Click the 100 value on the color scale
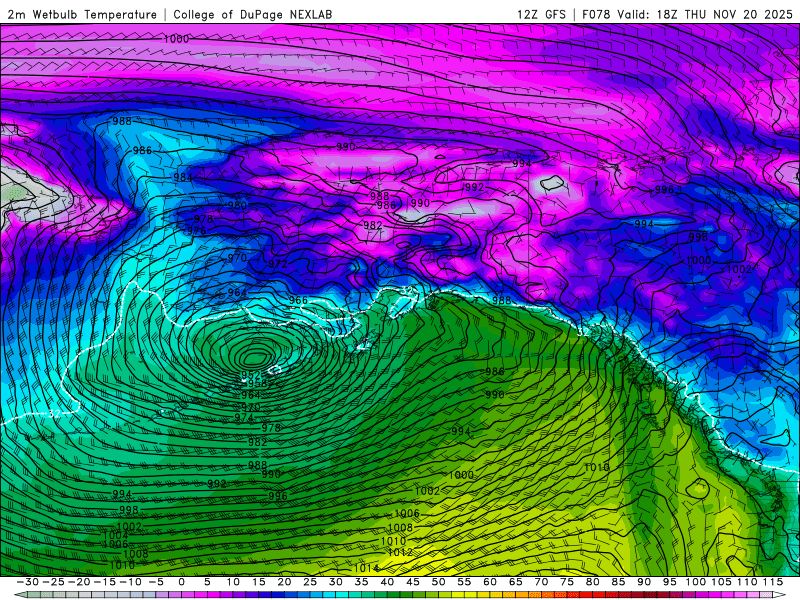Image resolution: width=800 pixels, height=600 pixels. tap(695, 582)
